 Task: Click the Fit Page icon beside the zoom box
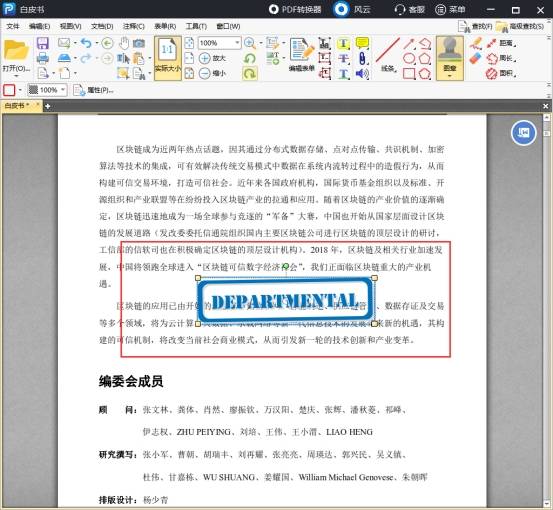click(x=189, y=43)
